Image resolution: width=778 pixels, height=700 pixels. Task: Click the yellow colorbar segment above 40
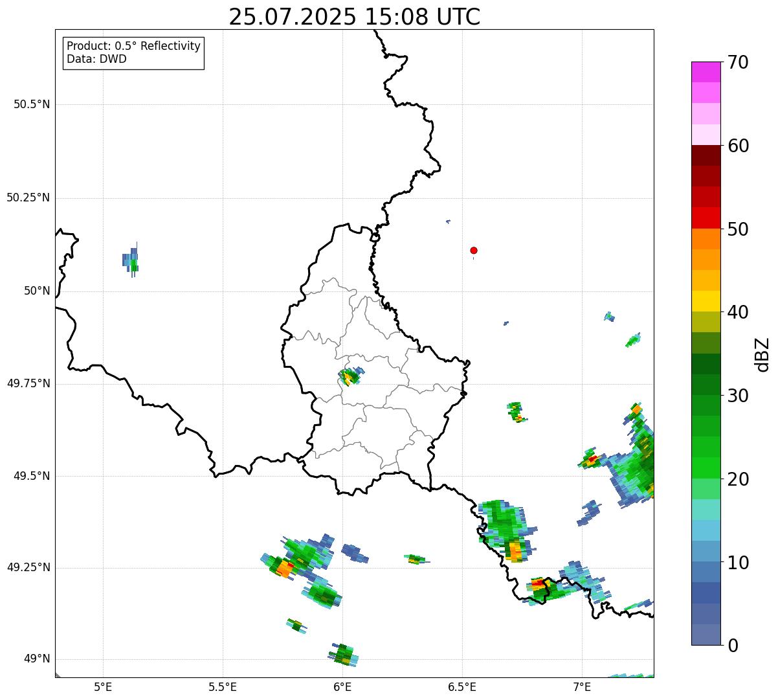706,301
